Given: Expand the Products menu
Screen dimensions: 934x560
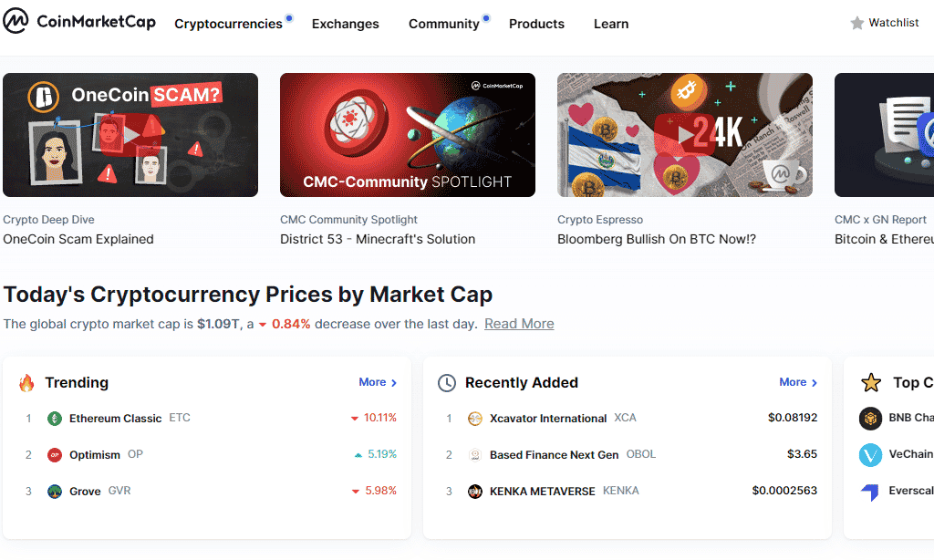Looking at the screenshot, I should pyautogui.click(x=536, y=24).
